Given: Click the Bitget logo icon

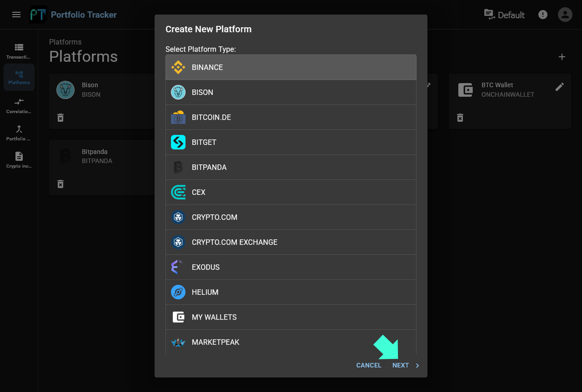Looking at the screenshot, I should point(178,142).
